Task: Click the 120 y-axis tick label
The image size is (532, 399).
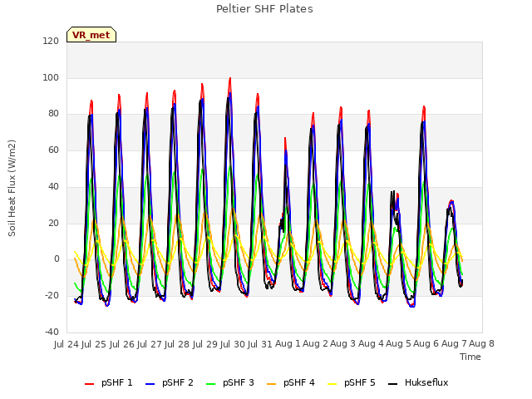Action: (x=51, y=41)
